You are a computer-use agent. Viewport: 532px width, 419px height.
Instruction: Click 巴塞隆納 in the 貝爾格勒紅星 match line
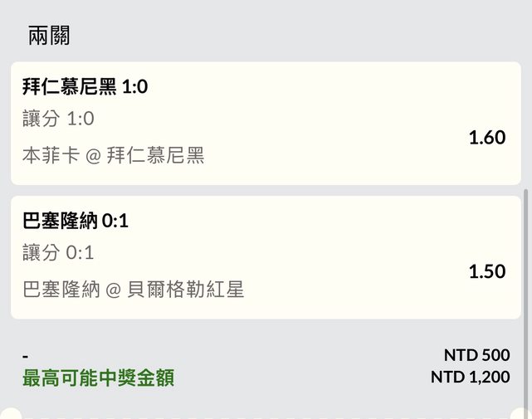click(61, 290)
